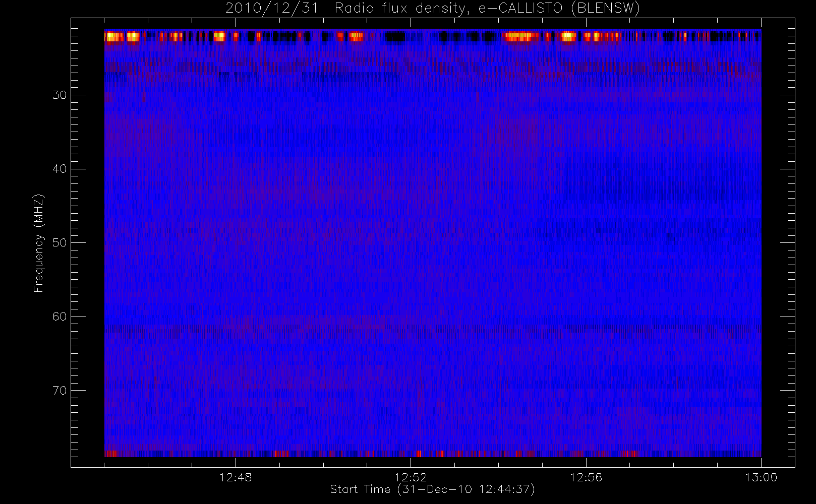This screenshot has width=816, height=504.
Task: Click the "Start Time (31-Dec-10 12:44:37)" label
Action: point(432,489)
